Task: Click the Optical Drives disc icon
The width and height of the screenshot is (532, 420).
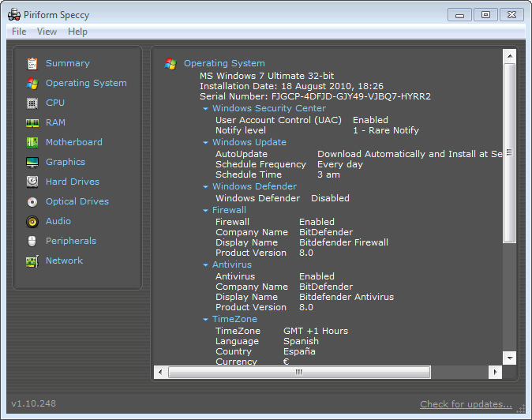Action: click(x=32, y=202)
